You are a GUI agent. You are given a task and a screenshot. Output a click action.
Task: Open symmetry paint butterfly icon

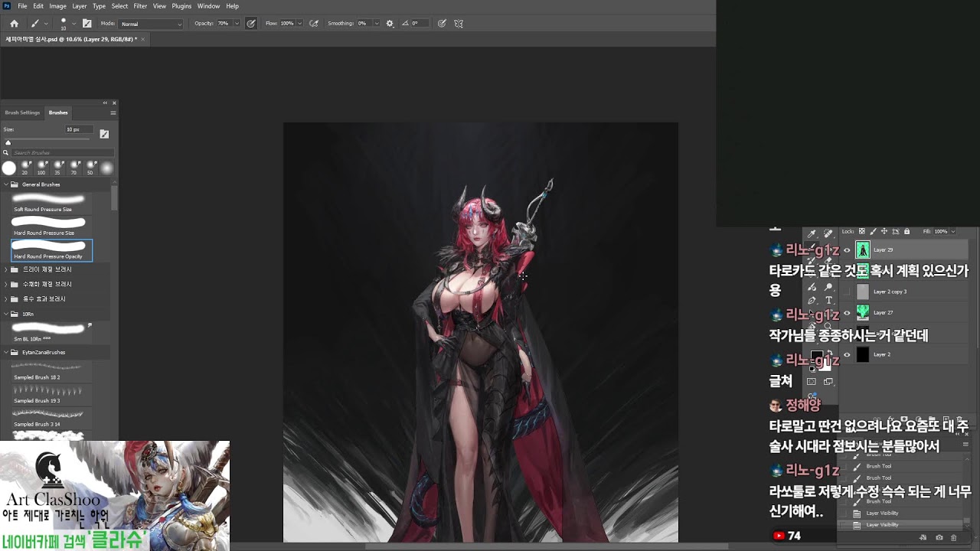pos(459,24)
